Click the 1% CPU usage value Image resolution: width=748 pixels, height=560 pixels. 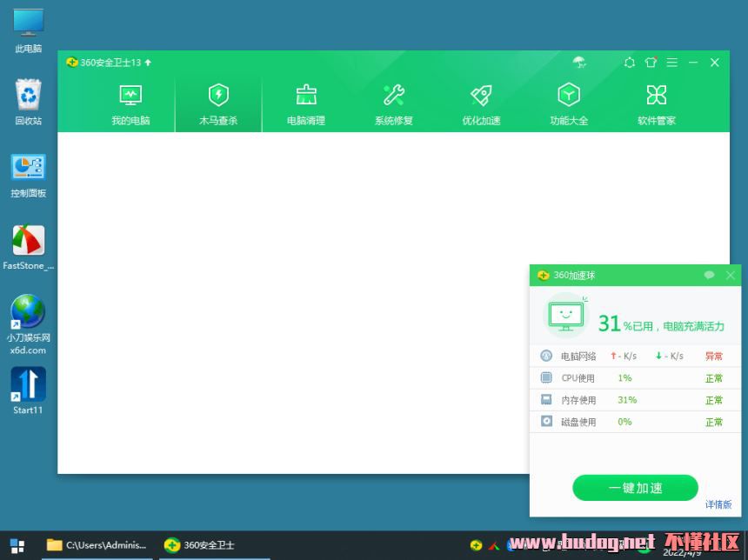(624, 377)
